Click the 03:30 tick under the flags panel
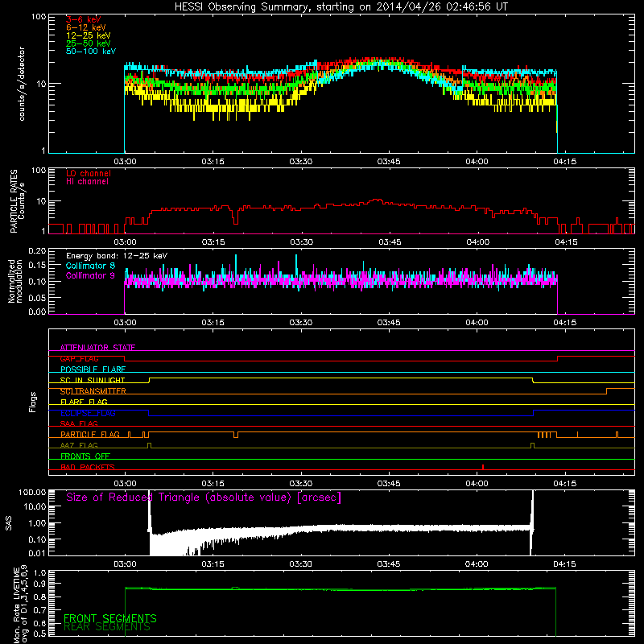 tap(300, 484)
